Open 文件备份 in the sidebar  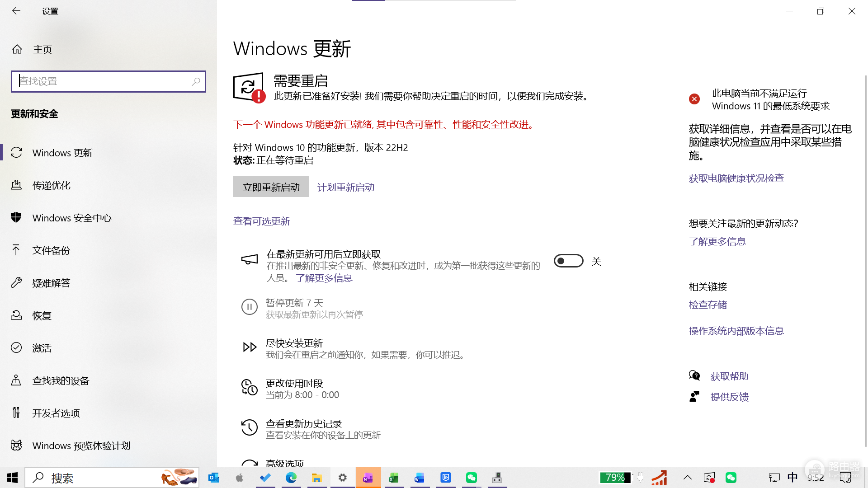(x=108, y=250)
